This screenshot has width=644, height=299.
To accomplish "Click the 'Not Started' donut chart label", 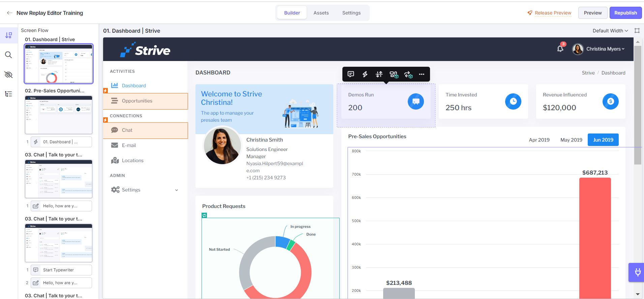I will pyautogui.click(x=219, y=249).
